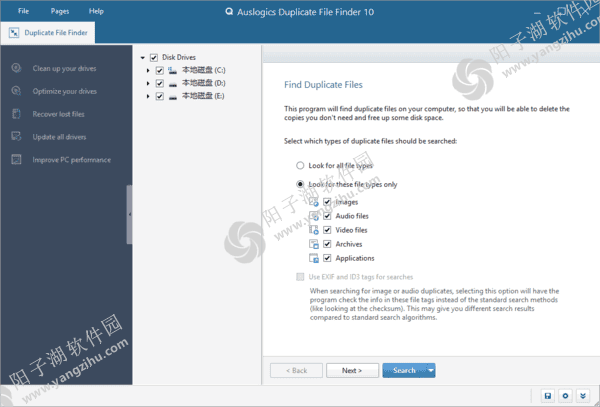Click the Images file type icon
600x407 pixels.
point(314,202)
